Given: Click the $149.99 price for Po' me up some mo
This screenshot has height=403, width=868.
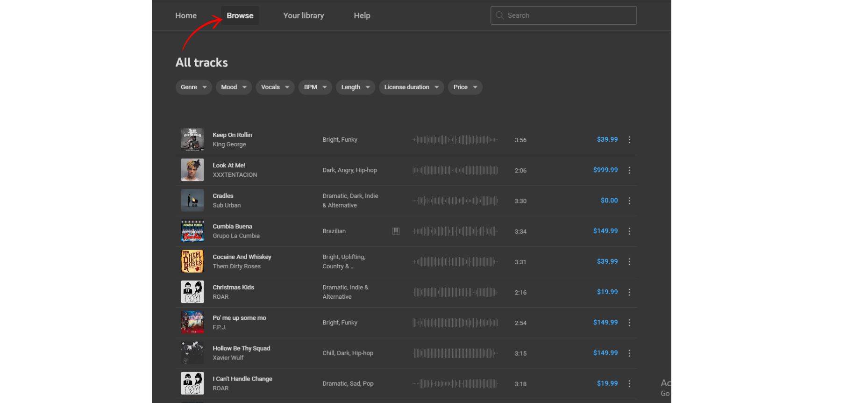Looking at the screenshot, I should coord(605,322).
